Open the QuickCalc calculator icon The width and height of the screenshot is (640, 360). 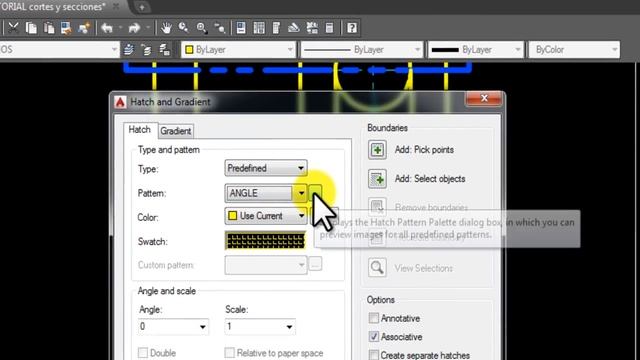click(x=329, y=28)
